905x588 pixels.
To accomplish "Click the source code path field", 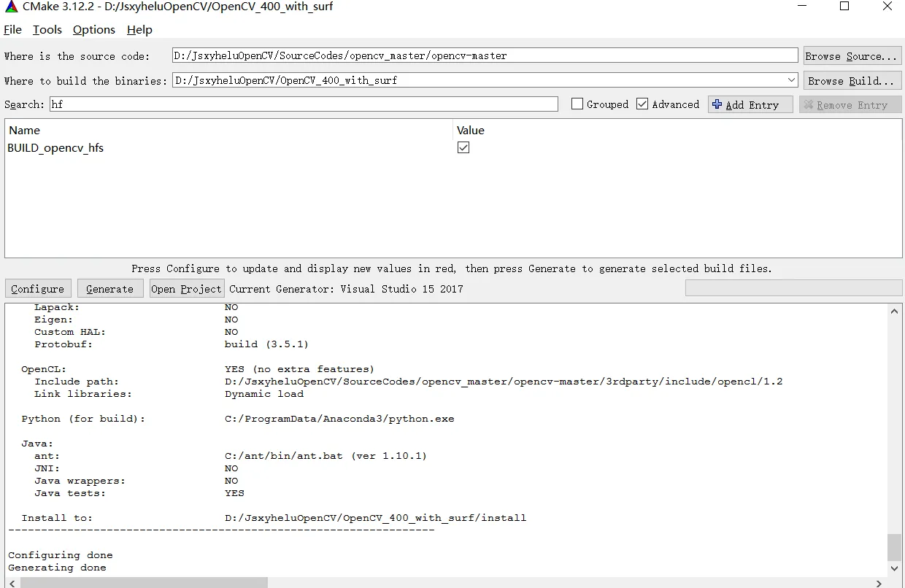I will [x=485, y=55].
